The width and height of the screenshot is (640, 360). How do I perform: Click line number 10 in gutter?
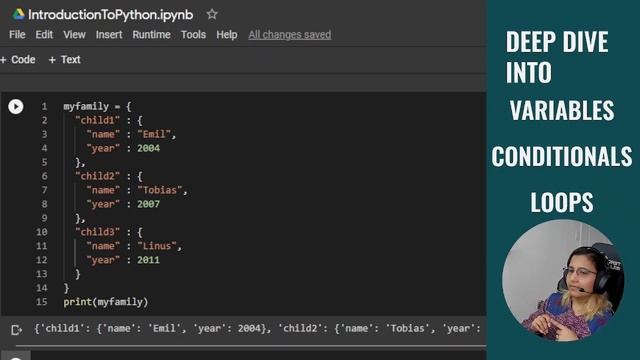[42, 232]
